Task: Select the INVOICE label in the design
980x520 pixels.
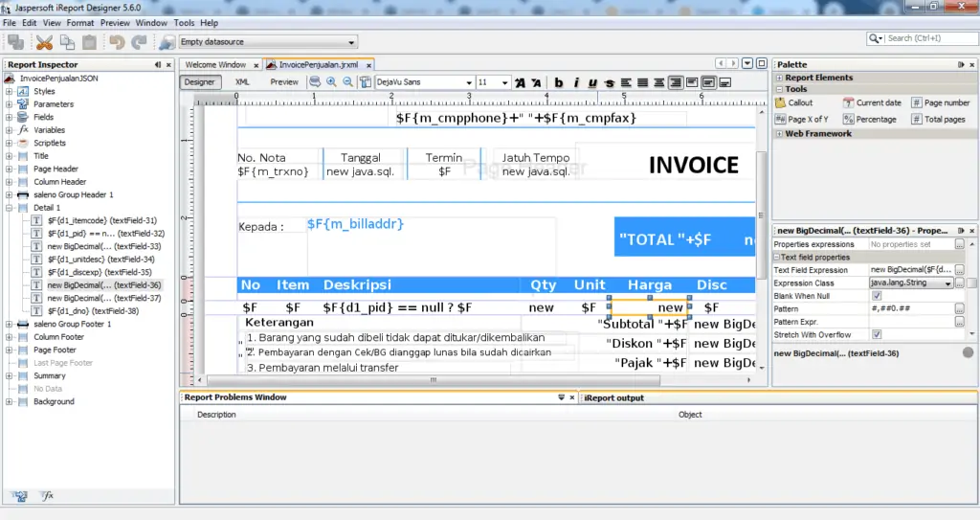Action: pyautogui.click(x=693, y=166)
